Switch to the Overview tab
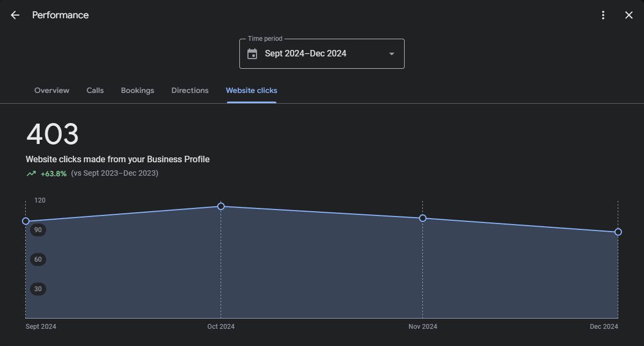The height and width of the screenshot is (346, 644). point(52,90)
